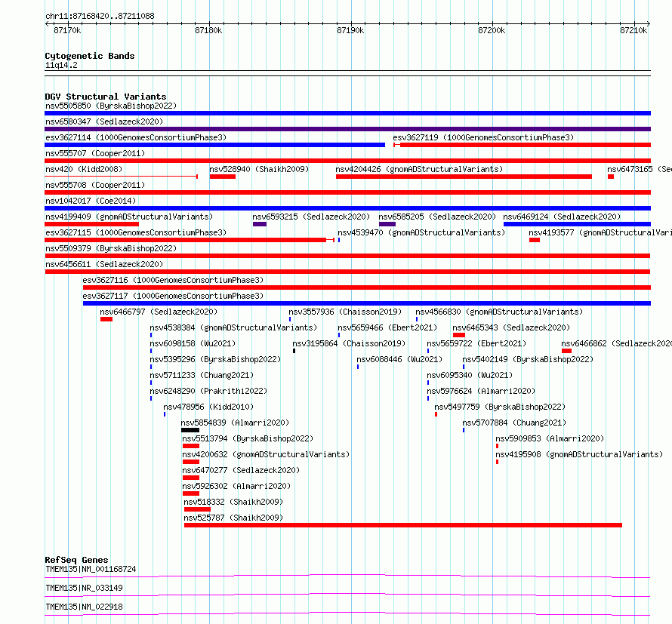Click esv3627117 (1000GenomesConsortiumPhase3) label
This screenshot has width=672, height=624.
(x=173, y=296)
